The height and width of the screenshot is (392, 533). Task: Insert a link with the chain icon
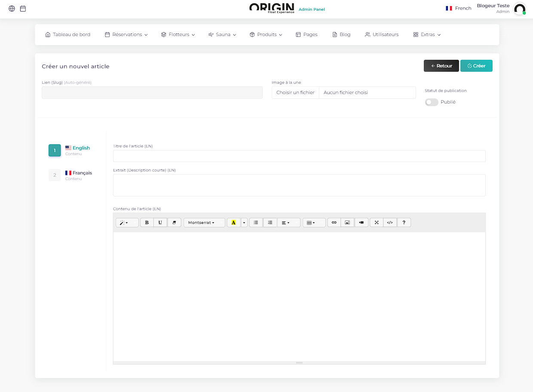pos(334,223)
